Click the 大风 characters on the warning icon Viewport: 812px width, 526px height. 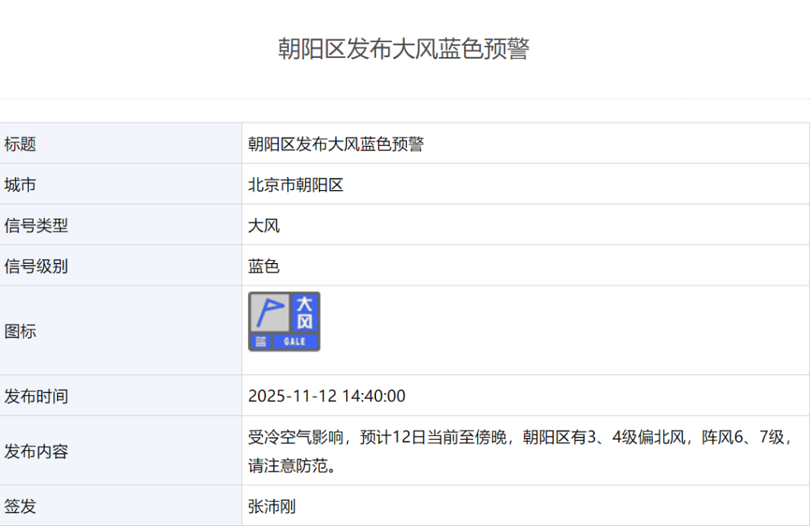click(x=304, y=313)
